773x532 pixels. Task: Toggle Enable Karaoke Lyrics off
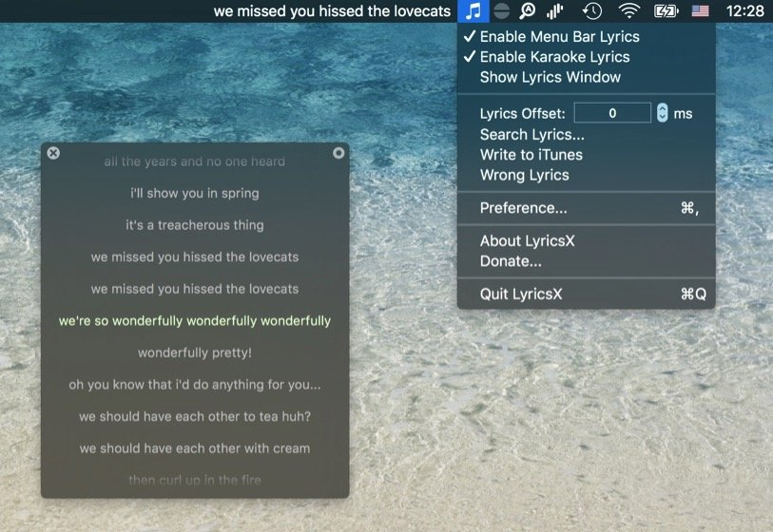554,57
